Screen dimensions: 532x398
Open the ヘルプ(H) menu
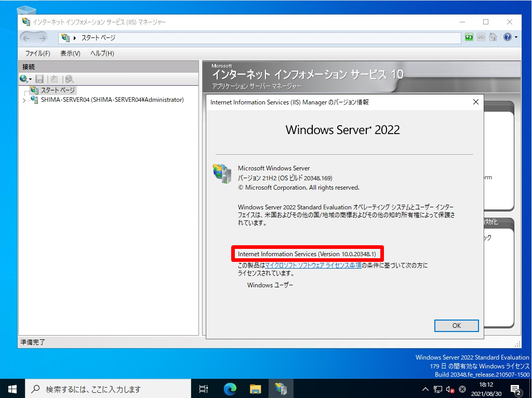(x=102, y=54)
